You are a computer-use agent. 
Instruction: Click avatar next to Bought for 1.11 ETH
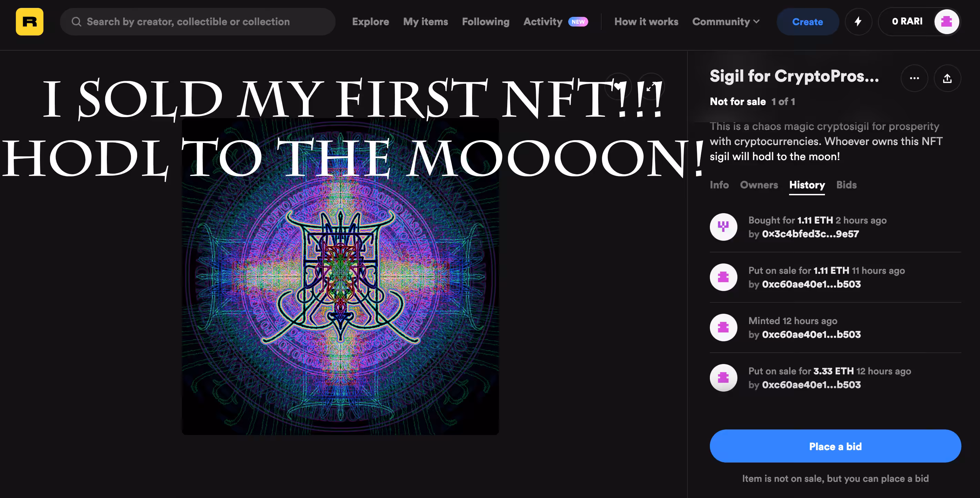[723, 227]
